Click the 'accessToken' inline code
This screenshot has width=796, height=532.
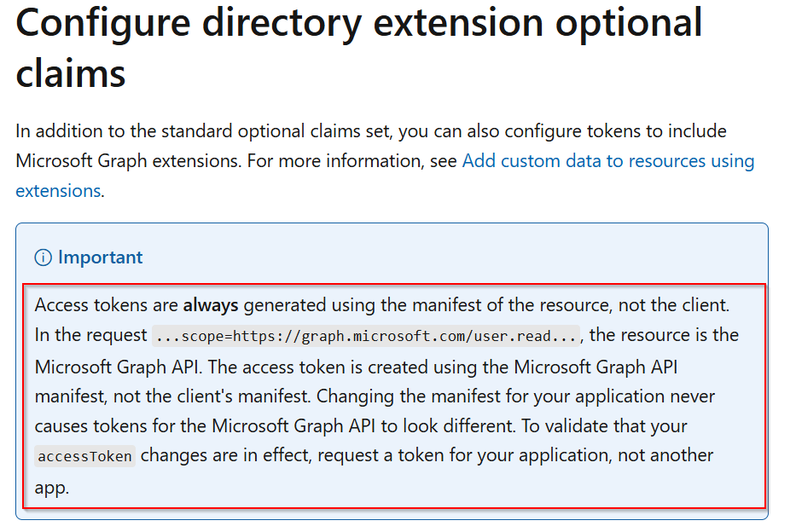point(84,456)
